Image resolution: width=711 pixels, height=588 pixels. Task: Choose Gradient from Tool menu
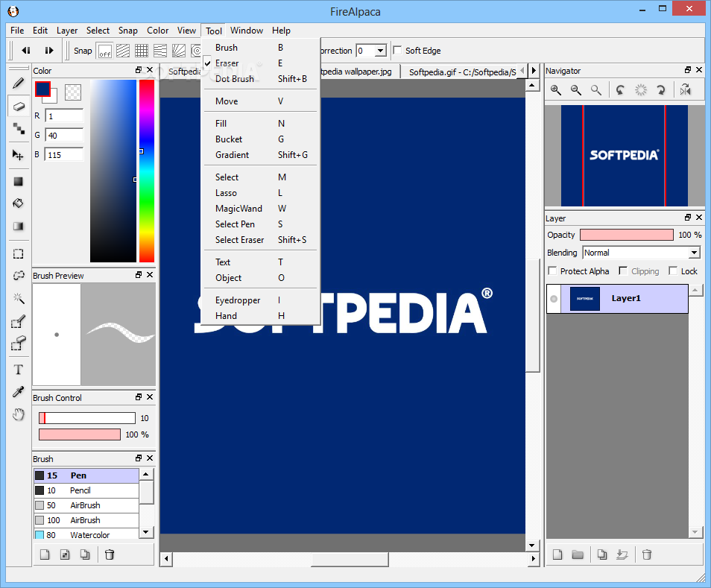coord(260,155)
